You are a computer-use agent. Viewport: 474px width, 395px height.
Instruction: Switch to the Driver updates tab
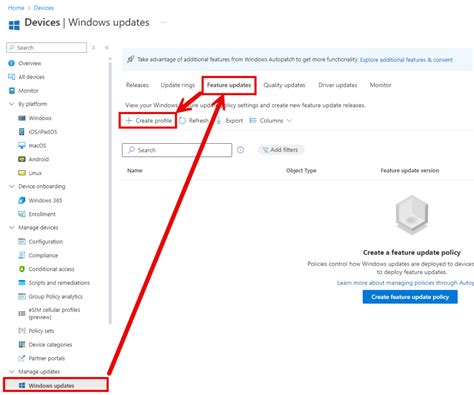(338, 85)
